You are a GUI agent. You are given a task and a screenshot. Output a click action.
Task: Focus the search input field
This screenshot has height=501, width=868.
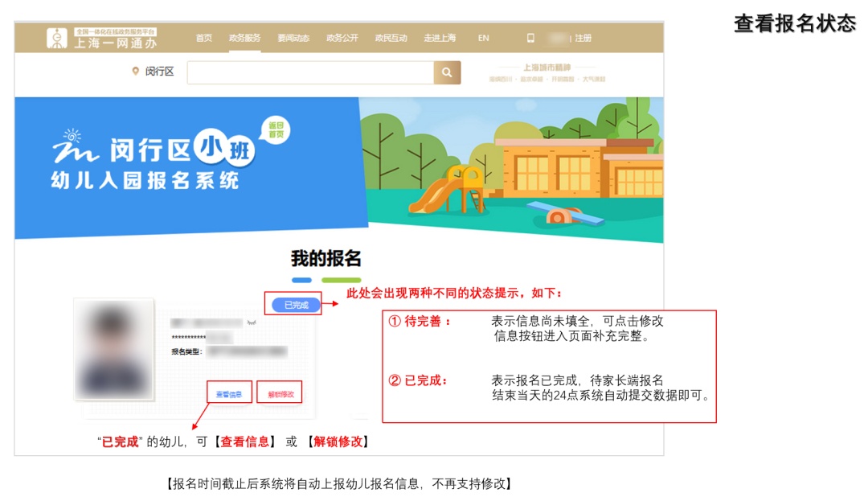[x=310, y=72]
